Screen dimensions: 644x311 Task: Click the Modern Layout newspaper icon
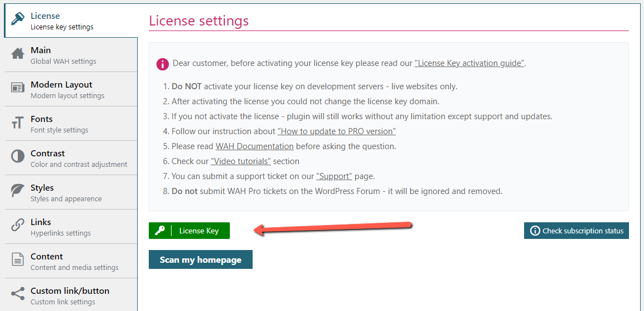tap(18, 88)
